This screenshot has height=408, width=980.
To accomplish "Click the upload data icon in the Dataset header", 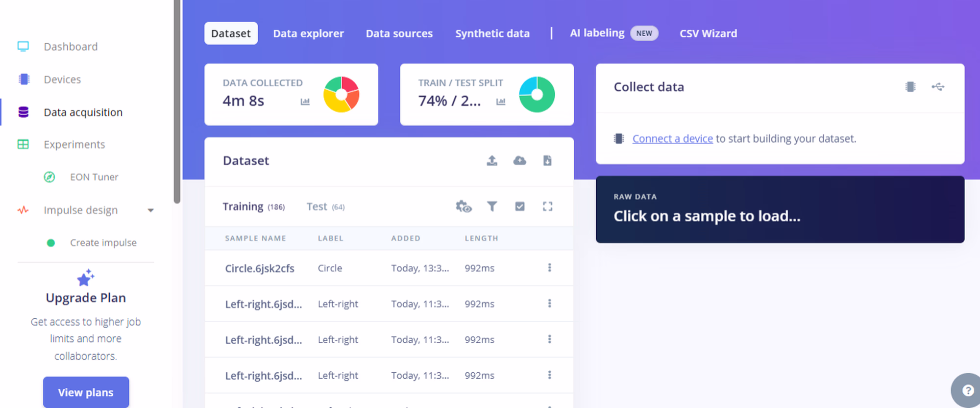I will coord(492,160).
